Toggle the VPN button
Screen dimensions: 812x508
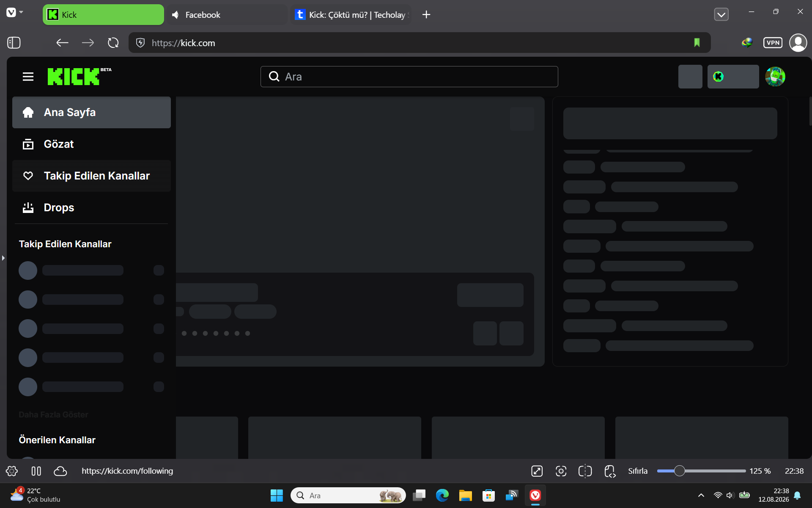pos(773,43)
